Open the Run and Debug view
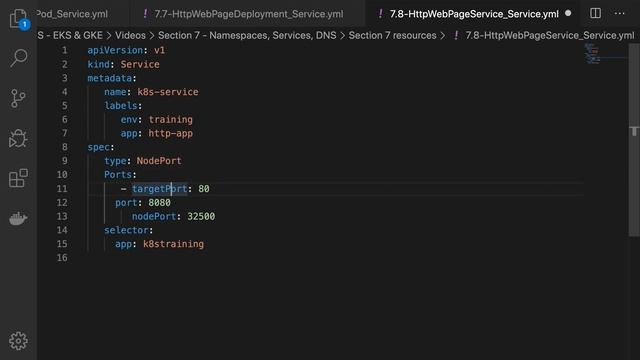 (x=18, y=138)
